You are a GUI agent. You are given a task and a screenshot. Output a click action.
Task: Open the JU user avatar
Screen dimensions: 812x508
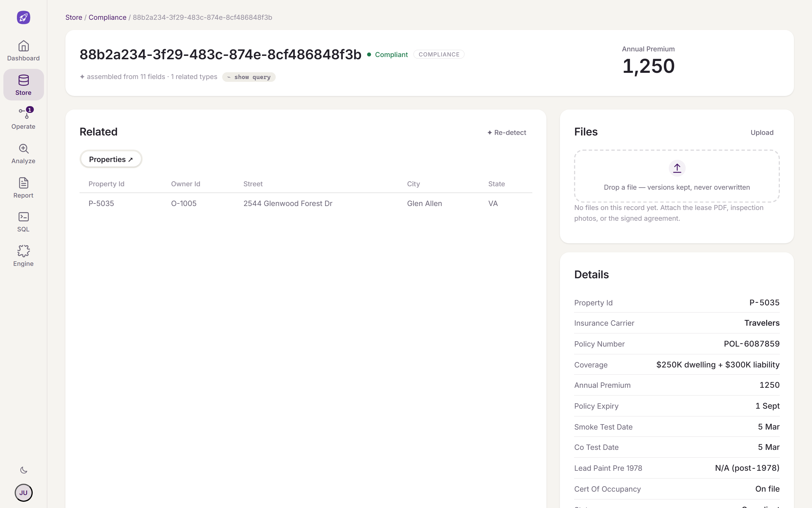pyautogui.click(x=23, y=492)
